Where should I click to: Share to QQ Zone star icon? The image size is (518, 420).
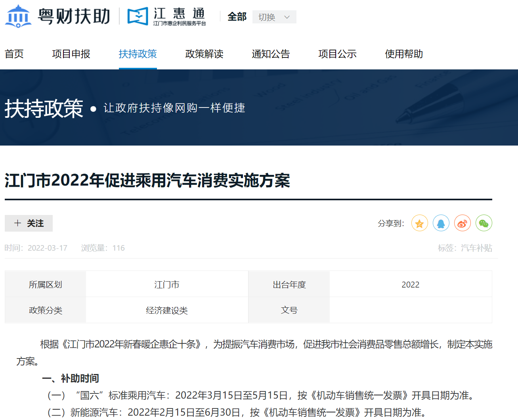(419, 223)
